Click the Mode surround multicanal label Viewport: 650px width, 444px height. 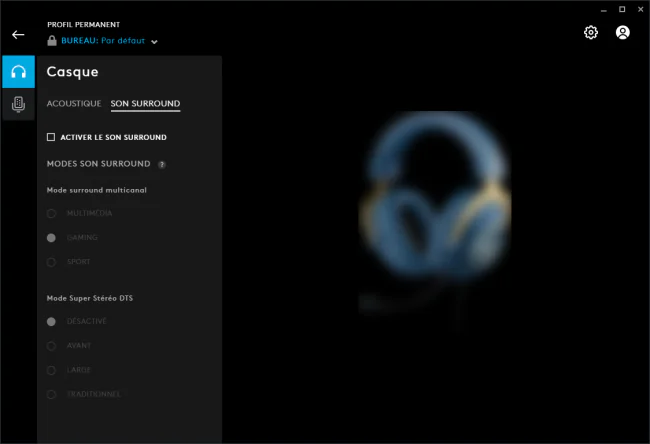point(97,190)
